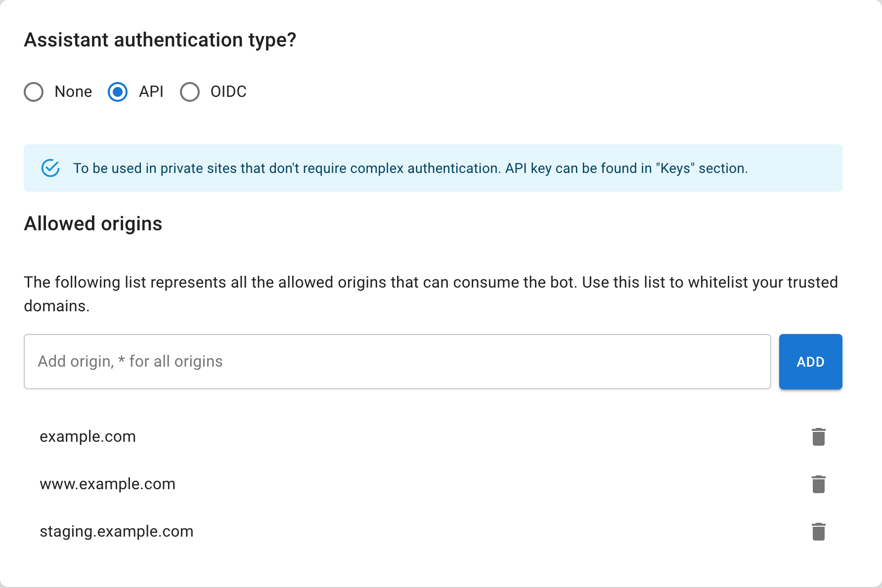The width and height of the screenshot is (882, 588).
Task: Click the Allowed origins heading
Action: tap(93, 224)
